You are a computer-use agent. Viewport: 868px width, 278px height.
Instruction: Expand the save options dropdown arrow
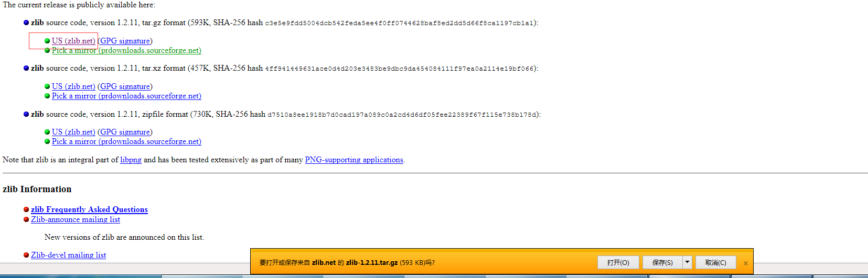(x=687, y=262)
